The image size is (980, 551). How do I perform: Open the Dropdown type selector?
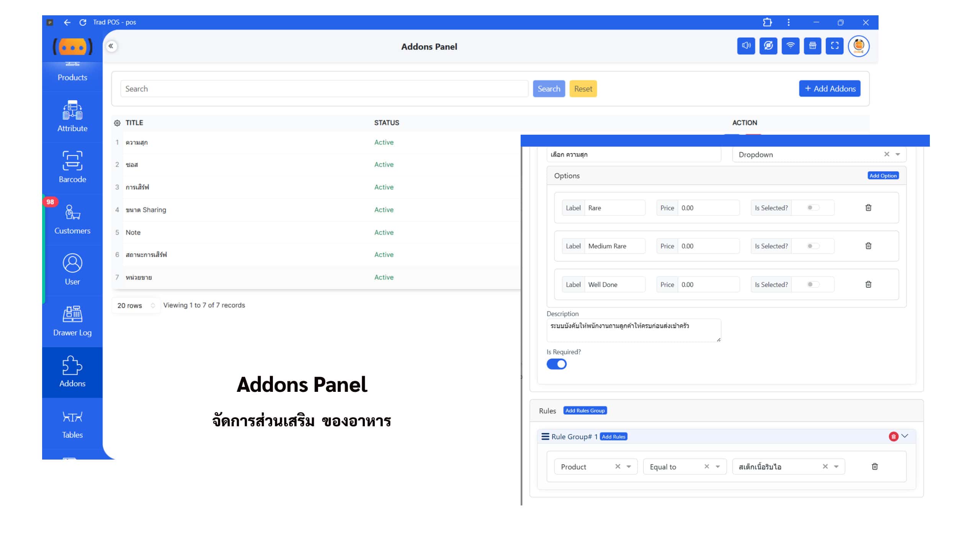[x=819, y=155]
